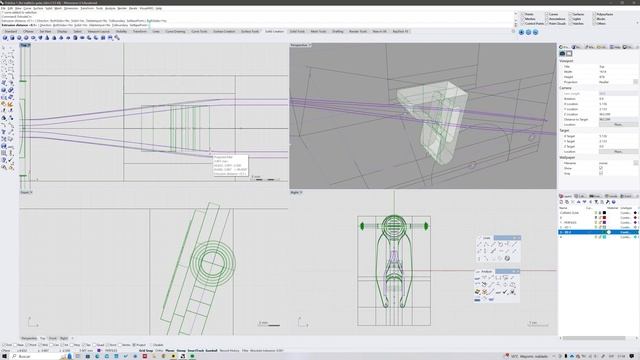The width and height of the screenshot is (640, 360).
Task: Toggle Gumball in the status bar
Action: coord(211,351)
